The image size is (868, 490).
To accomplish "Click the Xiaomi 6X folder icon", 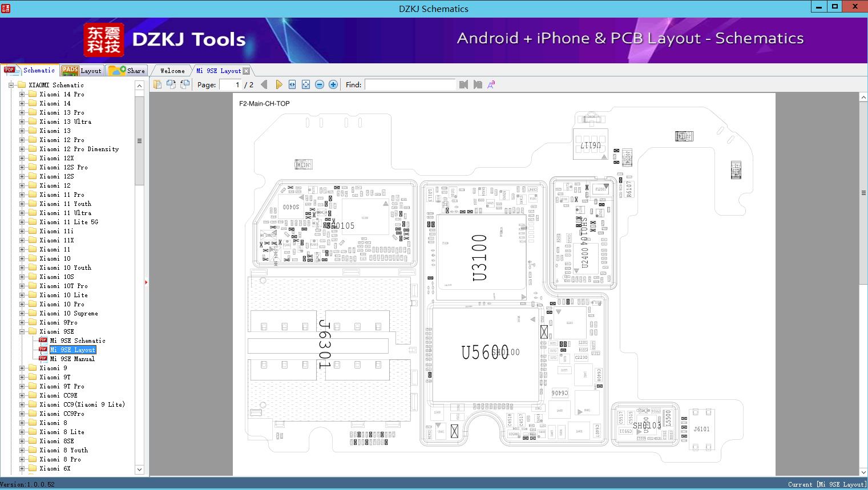I will pyautogui.click(x=33, y=468).
